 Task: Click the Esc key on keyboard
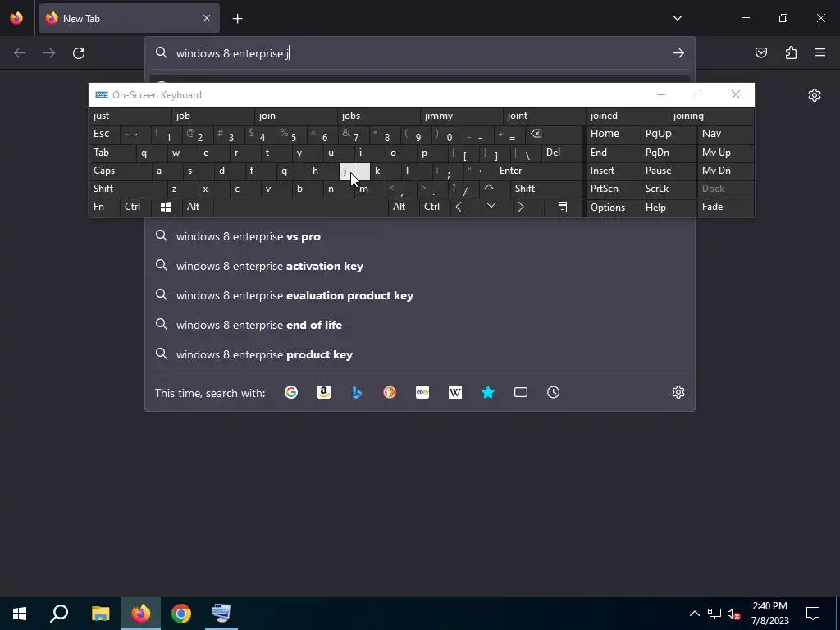tap(104, 134)
